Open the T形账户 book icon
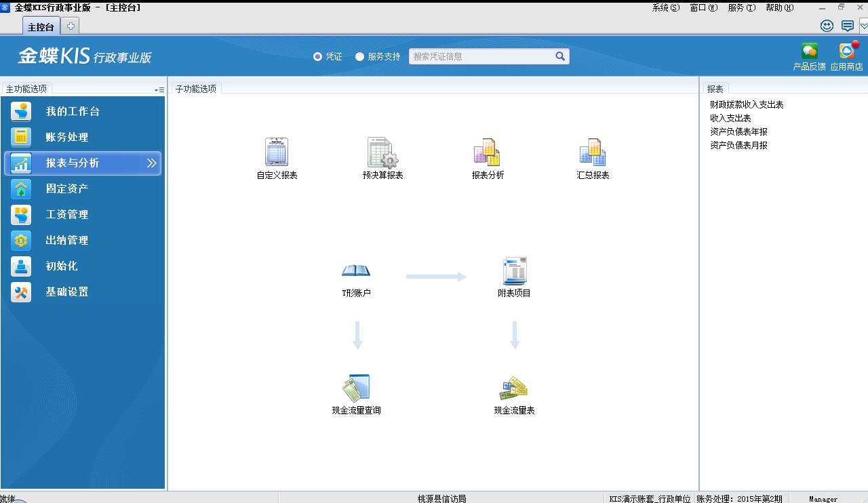The width and height of the screenshot is (868, 503). [x=356, y=271]
